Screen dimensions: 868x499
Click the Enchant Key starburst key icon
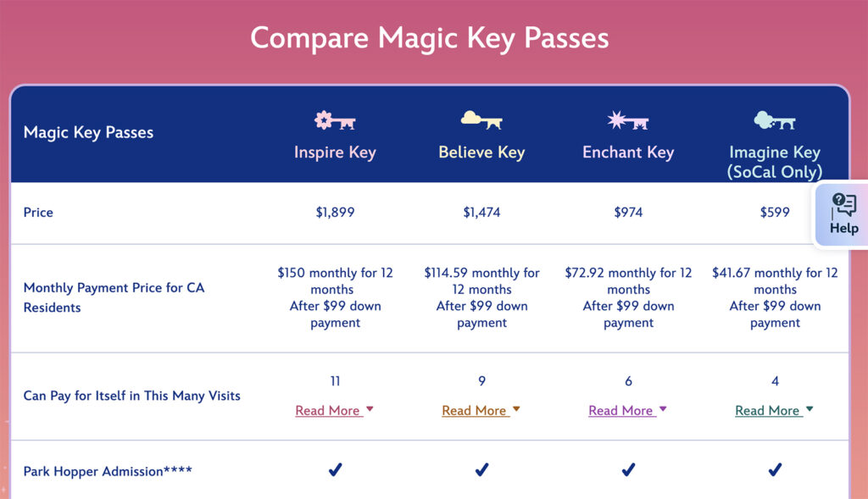pyautogui.click(x=628, y=121)
